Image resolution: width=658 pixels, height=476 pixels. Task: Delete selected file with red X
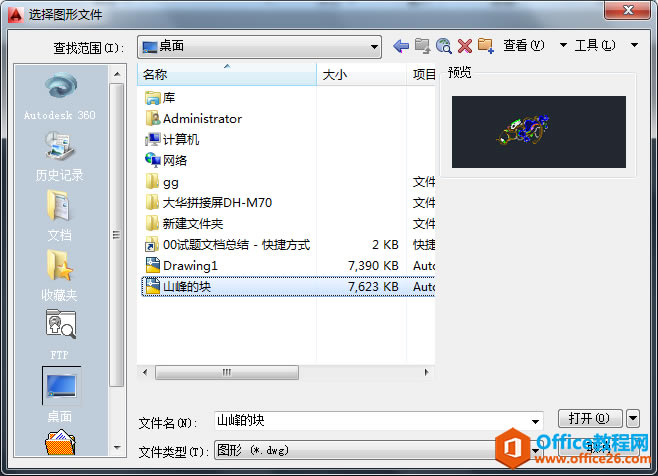pos(465,46)
